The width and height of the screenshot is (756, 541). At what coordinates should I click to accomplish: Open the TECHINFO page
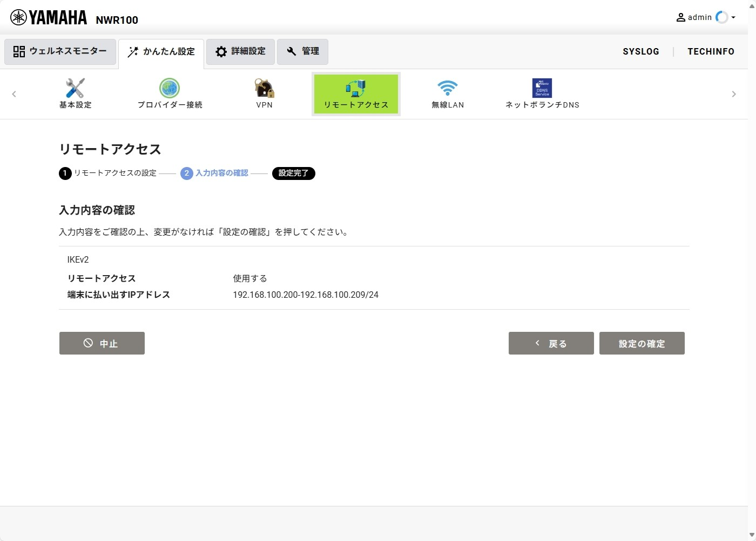711,51
